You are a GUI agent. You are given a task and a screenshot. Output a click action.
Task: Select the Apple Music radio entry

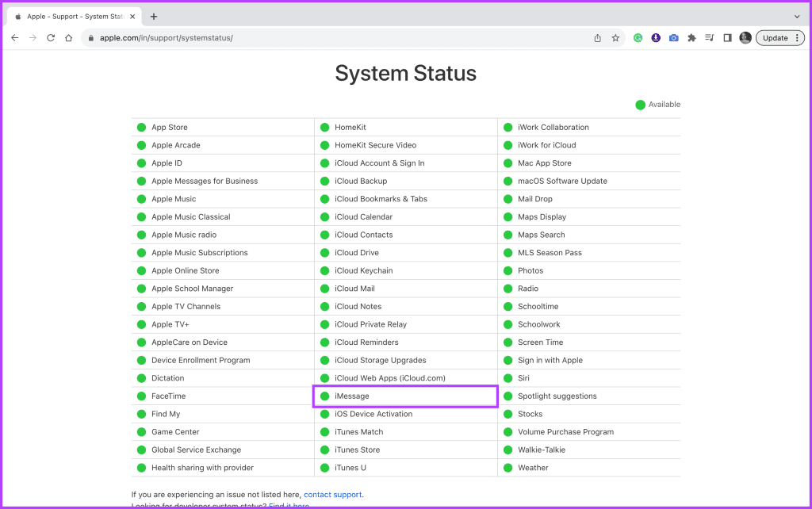[184, 235]
